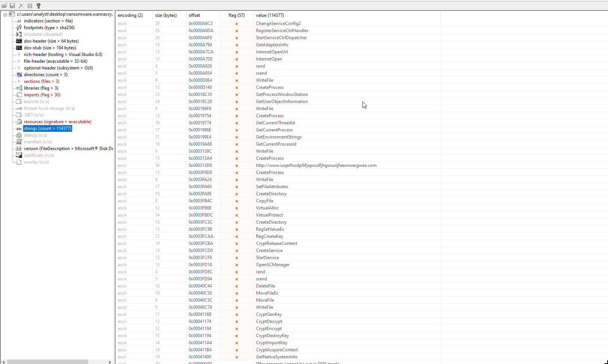Screen dimensions: 608x364
Task: Click the flag x for CryptEncrypt row
Action: point(237,329)
